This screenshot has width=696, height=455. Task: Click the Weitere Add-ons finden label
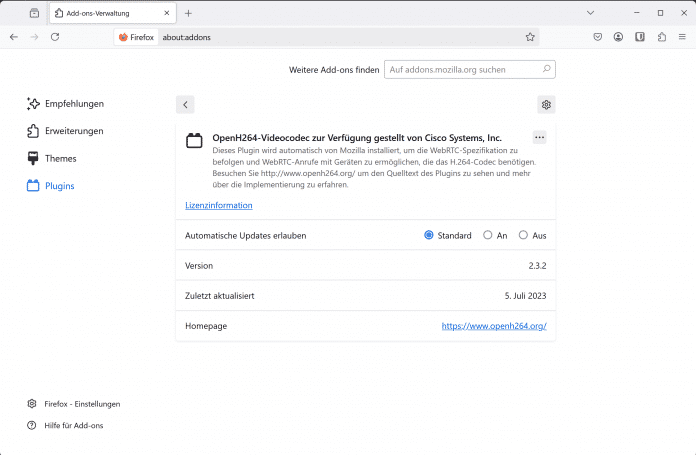tap(334, 70)
